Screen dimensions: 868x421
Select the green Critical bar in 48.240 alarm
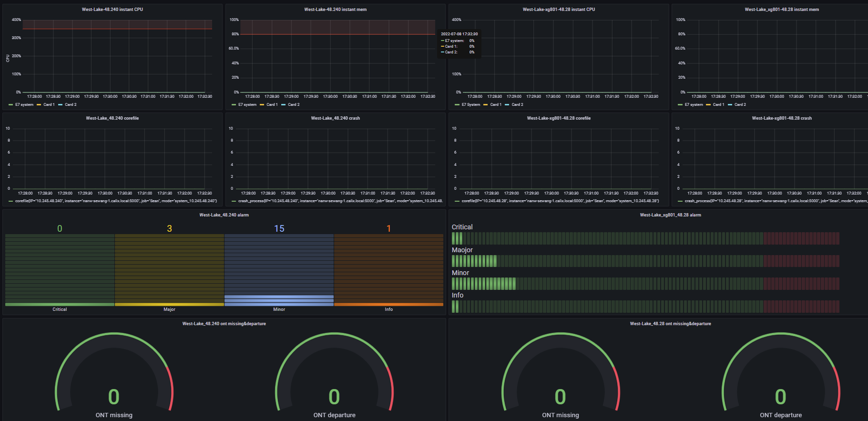click(60, 304)
